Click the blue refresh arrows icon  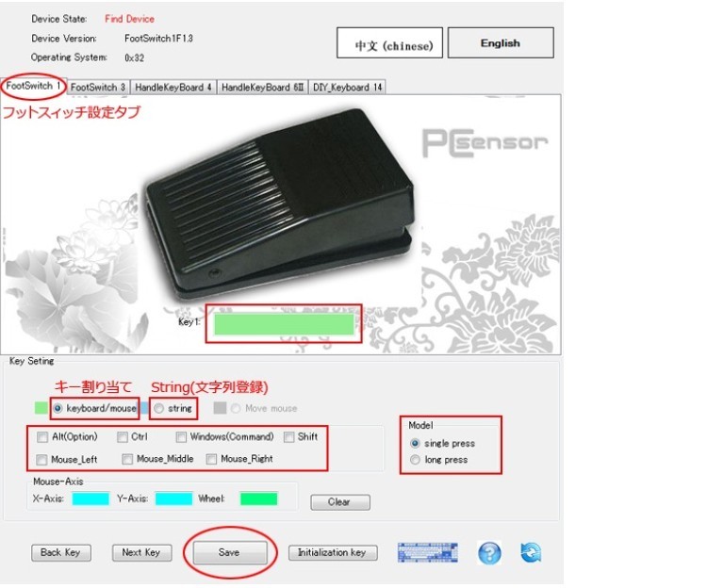point(531,552)
